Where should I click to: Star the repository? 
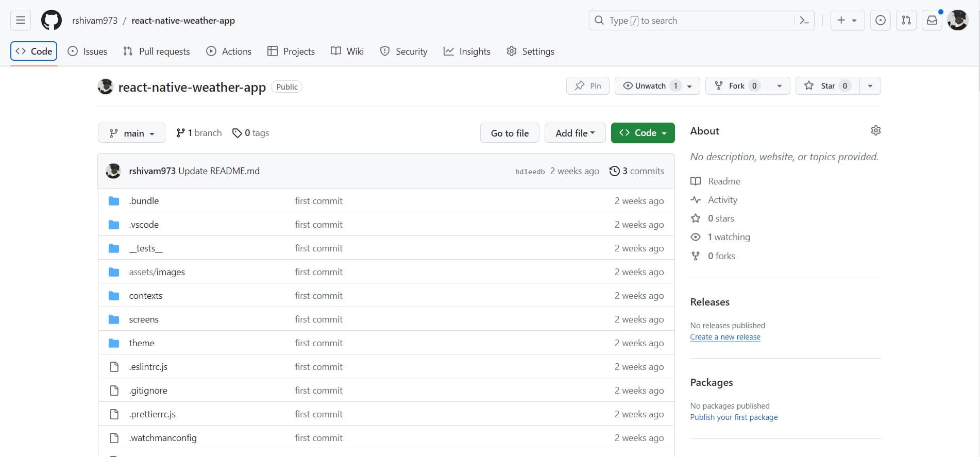827,86
